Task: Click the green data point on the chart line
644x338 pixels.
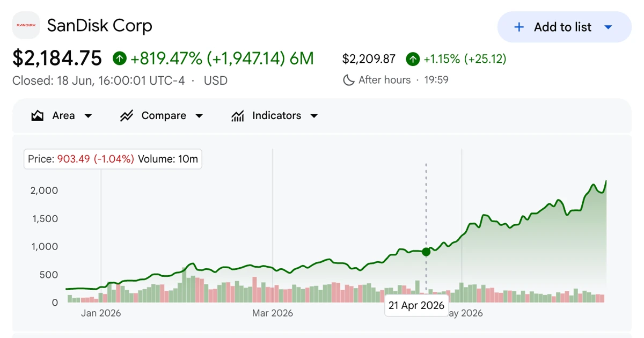Action: [426, 252]
